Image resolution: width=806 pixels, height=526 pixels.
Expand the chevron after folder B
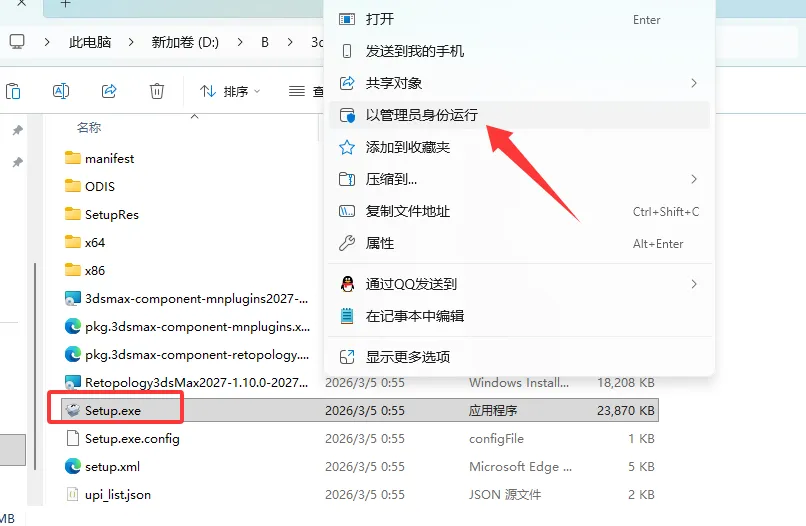click(290, 42)
